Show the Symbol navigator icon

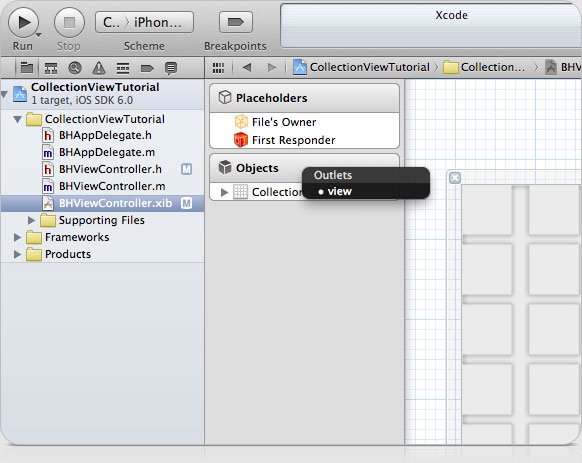(51, 68)
